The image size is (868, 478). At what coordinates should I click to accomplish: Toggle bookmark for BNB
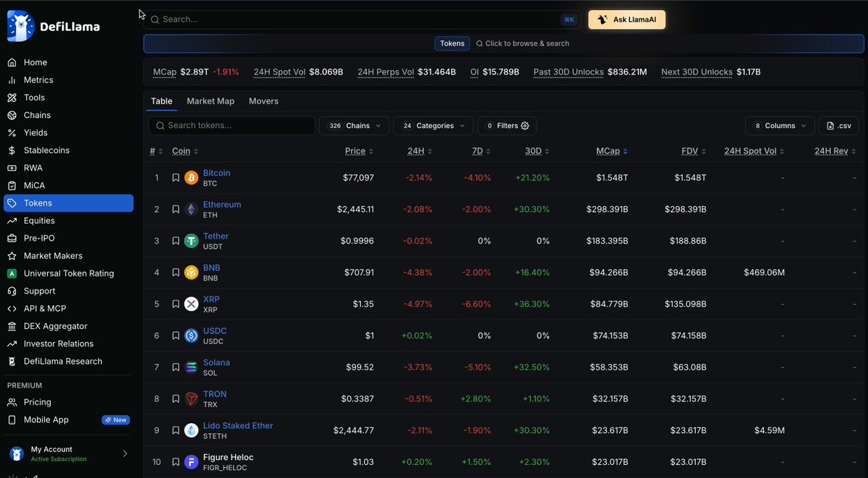(175, 273)
